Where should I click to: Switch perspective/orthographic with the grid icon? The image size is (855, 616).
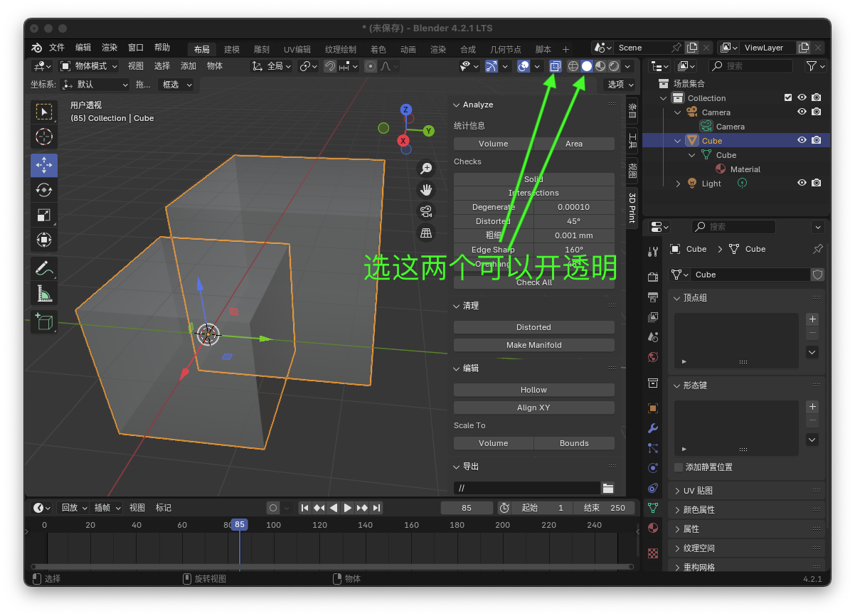point(426,233)
